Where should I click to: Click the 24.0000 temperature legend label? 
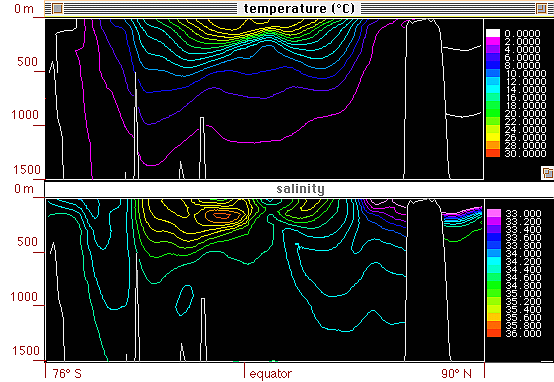tap(526, 130)
